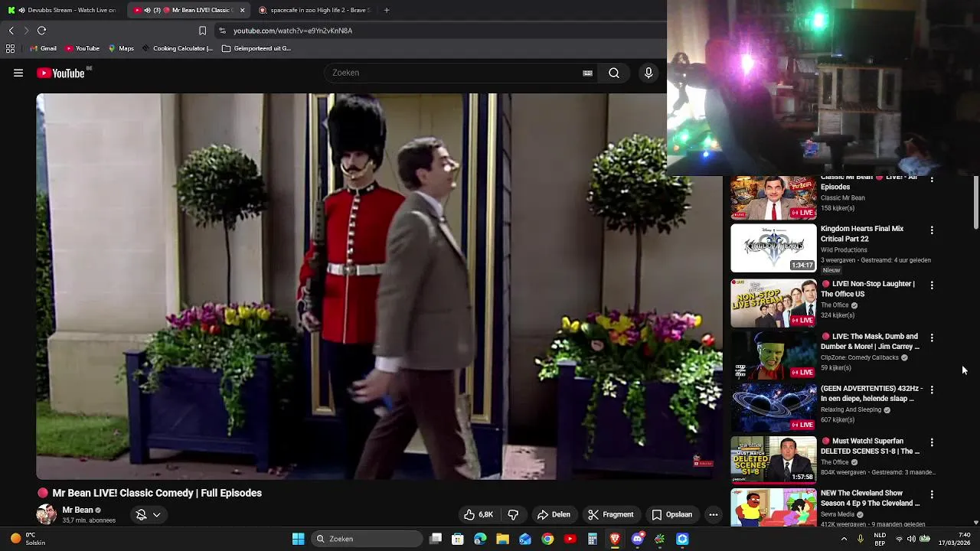980x551 pixels.
Task: Reload the current page
Action: [x=42, y=31]
